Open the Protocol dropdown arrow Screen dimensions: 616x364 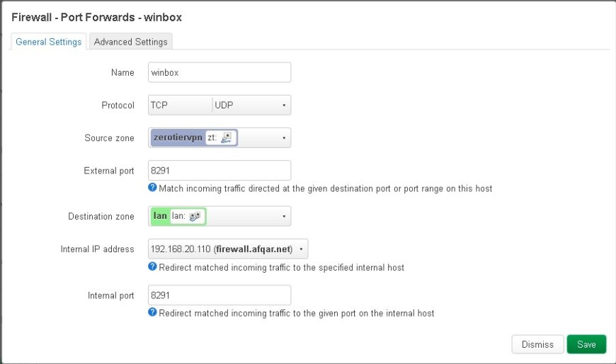284,106
